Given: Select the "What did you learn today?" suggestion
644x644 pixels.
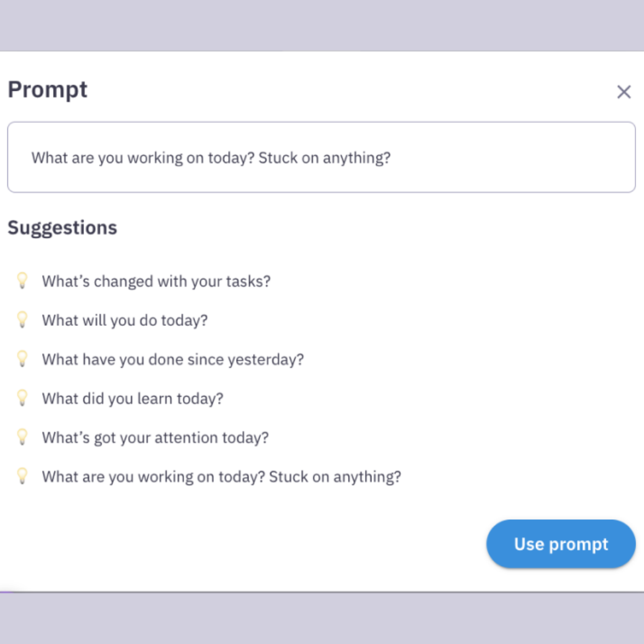Looking at the screenshot, I should point(132,398).
